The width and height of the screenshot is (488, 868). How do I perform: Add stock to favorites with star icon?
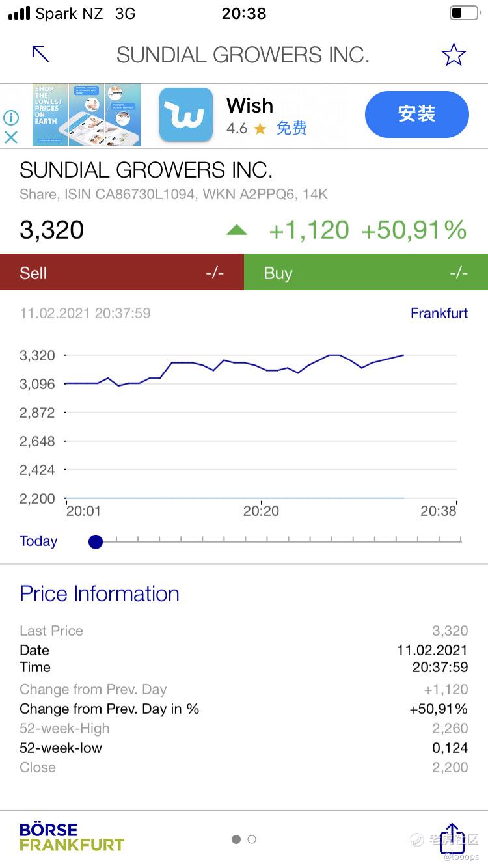tap(454, 55)
